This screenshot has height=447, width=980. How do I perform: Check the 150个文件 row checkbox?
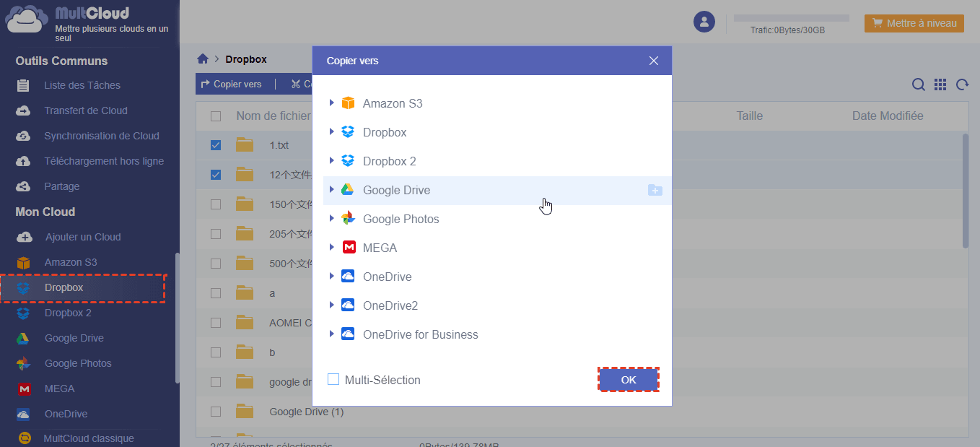click(216, 204)
